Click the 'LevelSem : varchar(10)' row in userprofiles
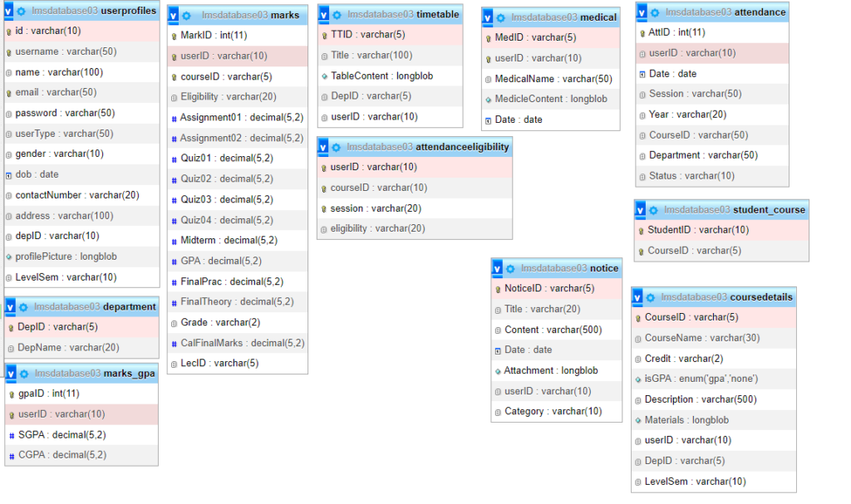Screen dimensions: 851x504 point(82,278)
